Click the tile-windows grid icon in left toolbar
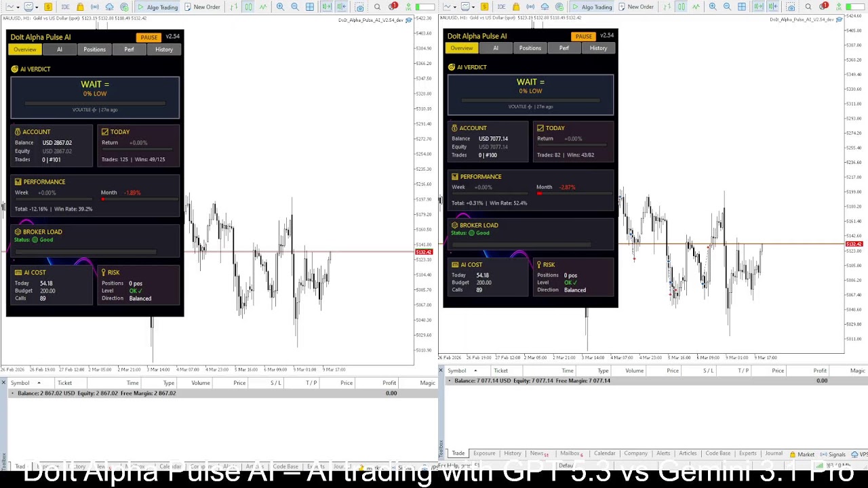868x488 pixels. pyautogui.click(x=310, y=7)
